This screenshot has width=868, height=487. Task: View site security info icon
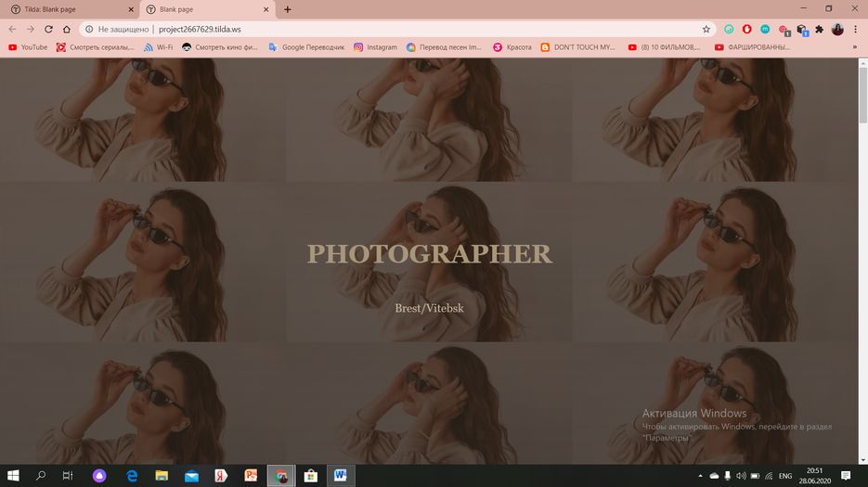(89, 30)
